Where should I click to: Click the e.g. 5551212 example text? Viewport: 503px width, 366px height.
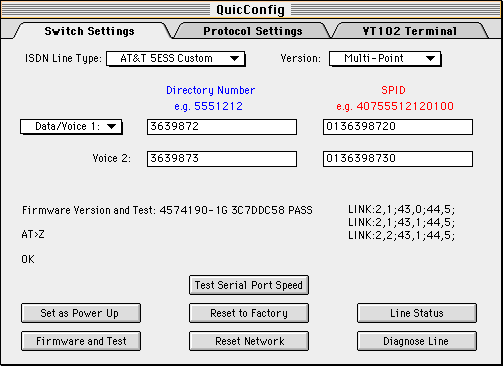[x=208, y=106]
